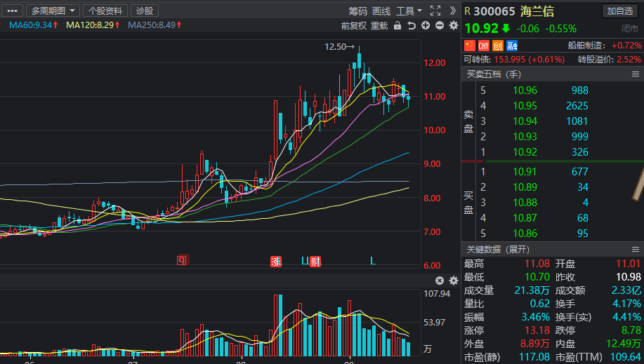Viewport: 644px width, 364px height.
Task: Toggle the 筹码 chip distribution view
Action: pos(357,11)
